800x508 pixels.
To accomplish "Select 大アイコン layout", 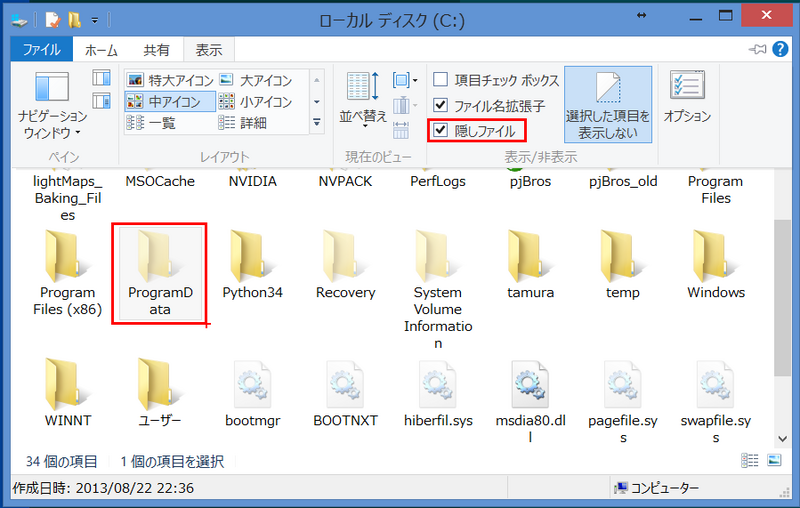I will (x=256, y=80).
